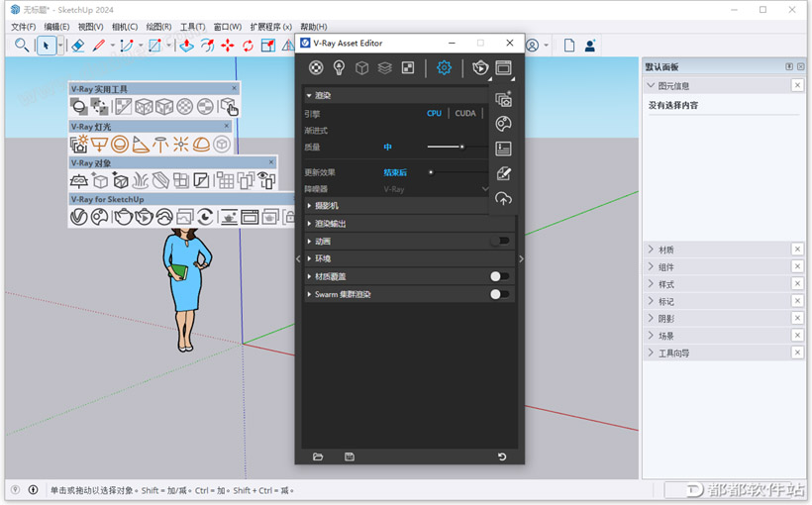Collapse left side panel of Asset Editor
The height and width of the screenshot is (505, 812).
coord(298,259)
